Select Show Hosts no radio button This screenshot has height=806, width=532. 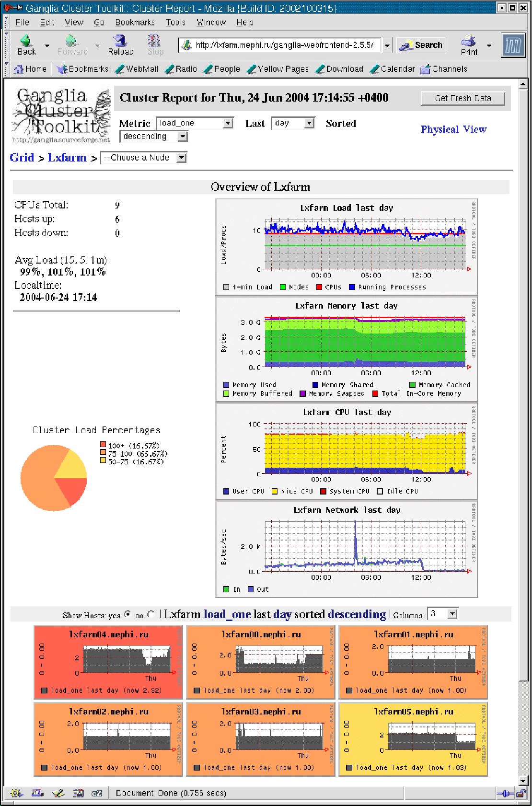(150, 613)
